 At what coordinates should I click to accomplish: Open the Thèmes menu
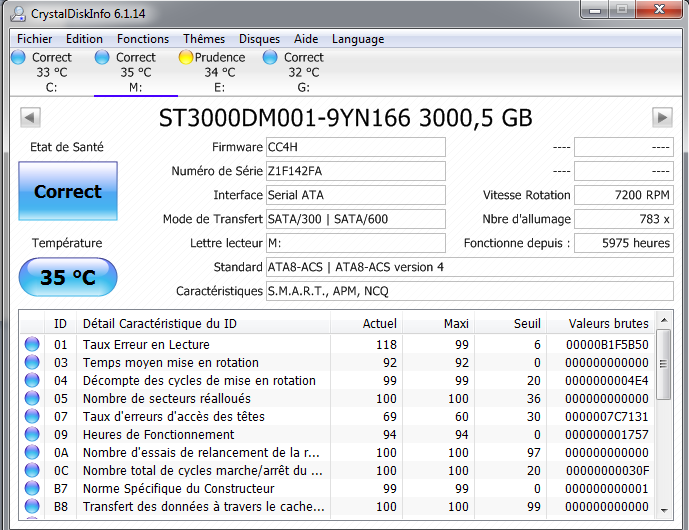[x=204, y=39]
